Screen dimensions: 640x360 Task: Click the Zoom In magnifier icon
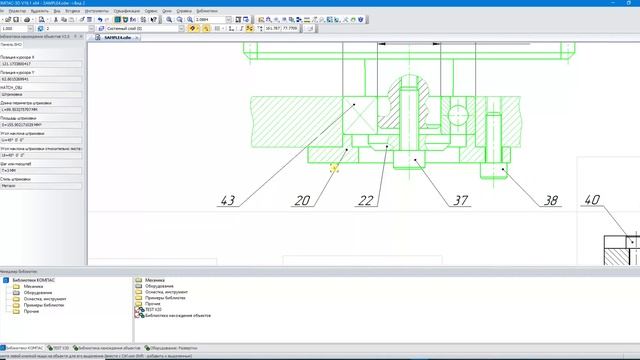pyautogui.click(x=169, y=20)
